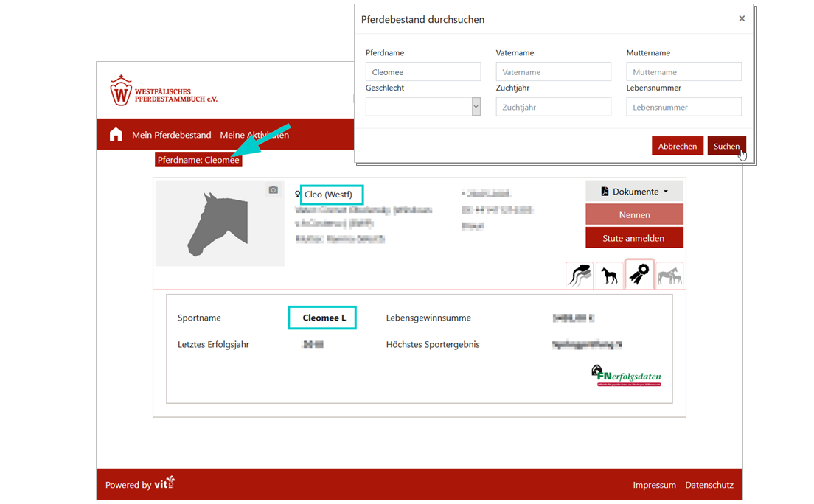
Task: Open the Datenschutz link
Action: pos(709,485)
